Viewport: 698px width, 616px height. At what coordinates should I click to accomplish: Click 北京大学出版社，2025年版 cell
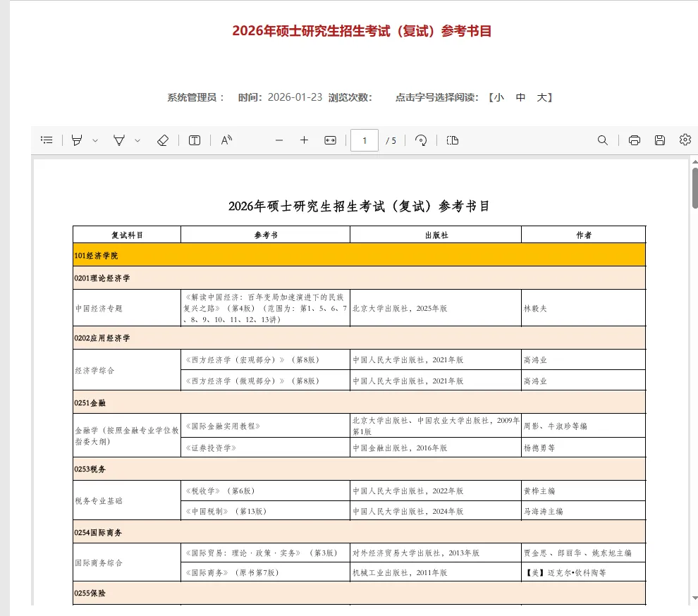(x=436, y=308)
